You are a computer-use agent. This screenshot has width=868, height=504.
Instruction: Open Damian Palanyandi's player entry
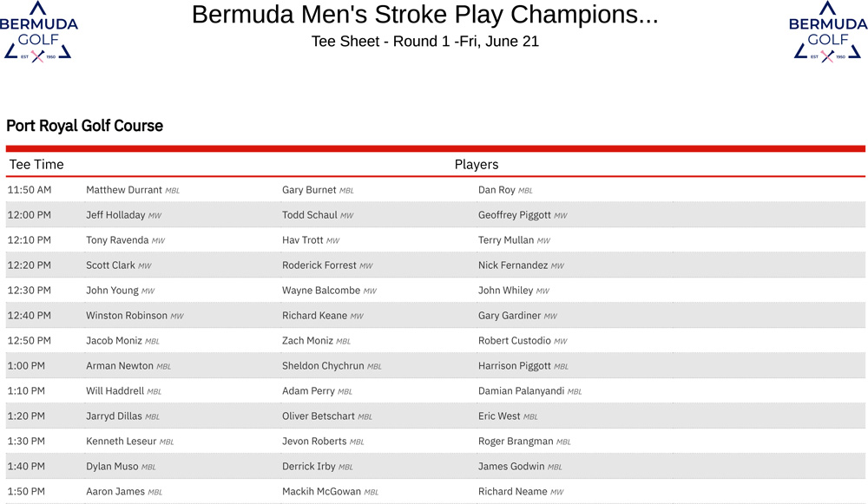click(x=521, y=391)
